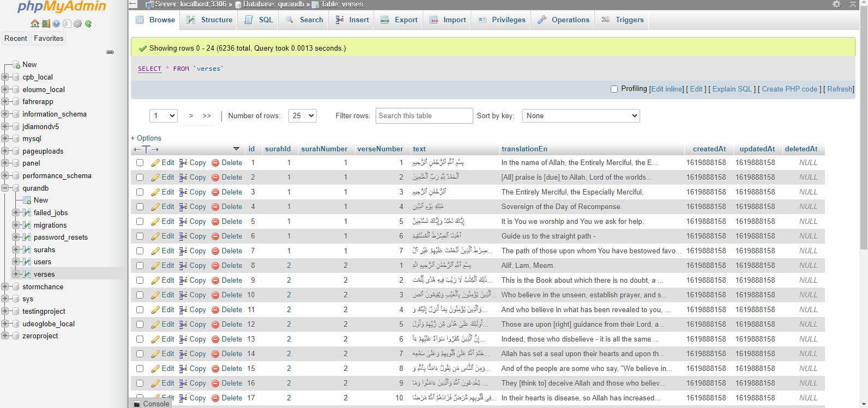Reload the navigation panel green arrow
Image resolution: width=868 pixels, height=408 pixels.
coord(88,23)
